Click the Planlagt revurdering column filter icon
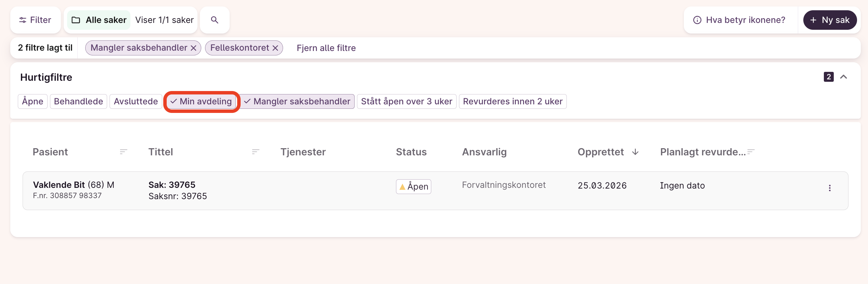The width and height of the screenshot is (868, 284). [751, 152]
